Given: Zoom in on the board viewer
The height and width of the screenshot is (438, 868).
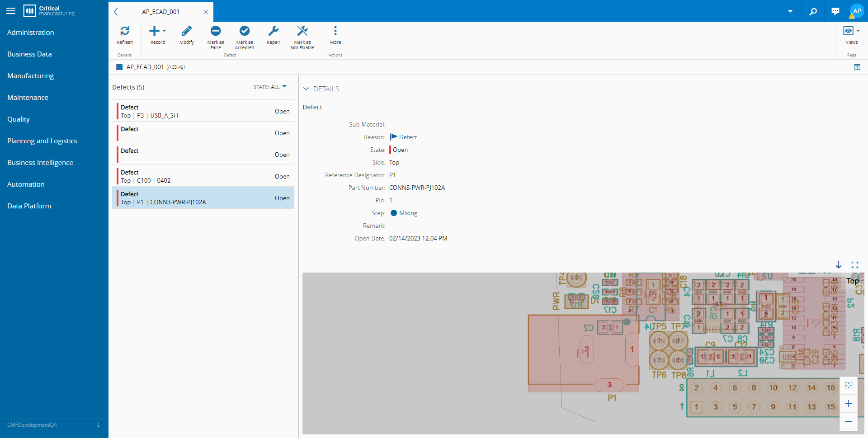Looking at the screenshot, I should [x=848, y=404].
